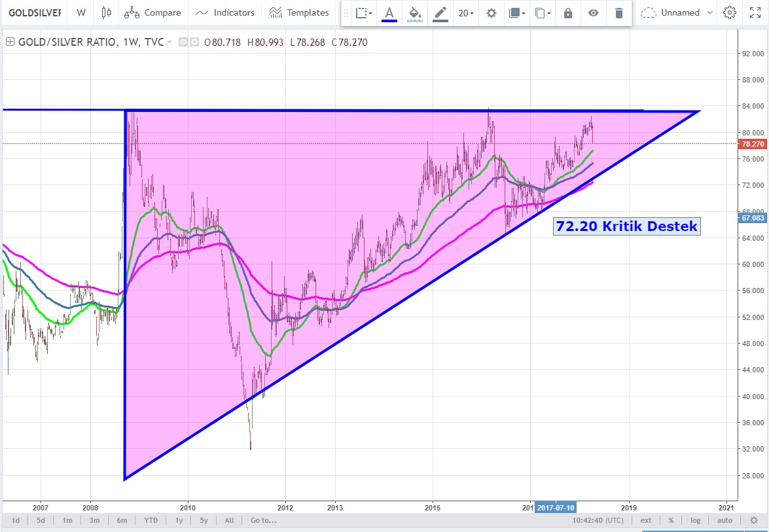Select the 72.20 Kritik Destek text label
This screenshot has width=769, height=532.
point(626,226)
